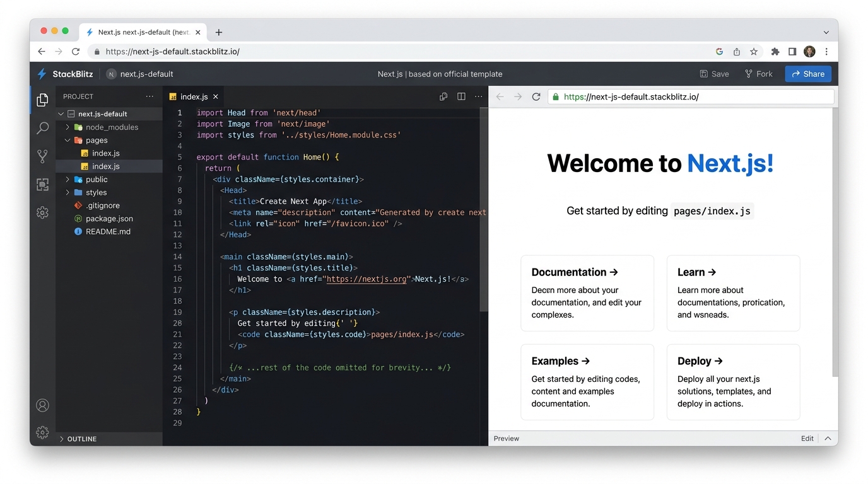
Task: Click the user account icon in activity bar
Action: pyautogui.click(x=42, y=405)
